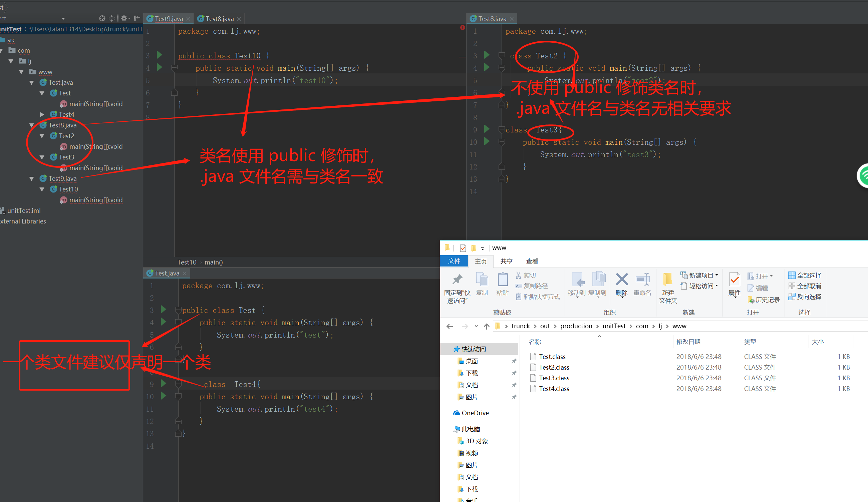Image resolution: width=868 pixels, height=502 pixels.
Task: Run Test10 main method gutter arrow on line 4
Action: click(160, 67)
